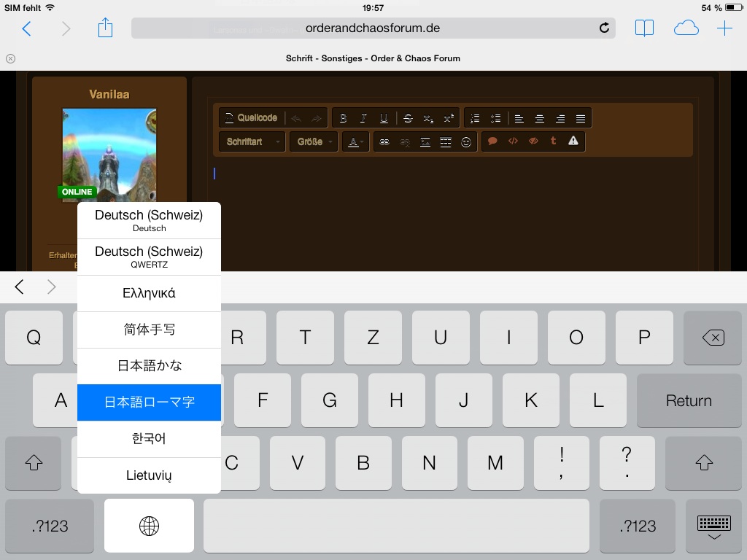Image resolution: width=747 pixels, height=560 pixels.
Task: Open the Größe size dropdown
Action: 314,141
